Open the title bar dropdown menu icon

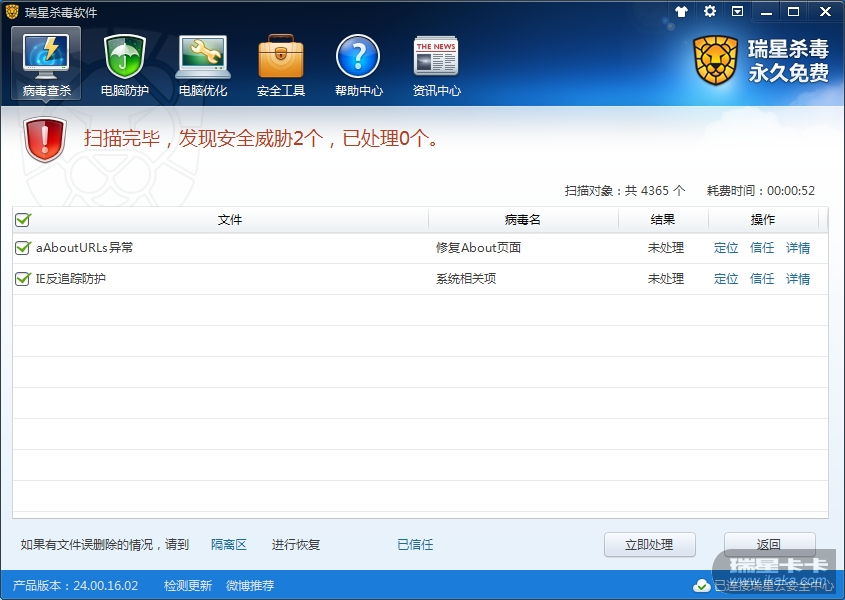point(737,11)
